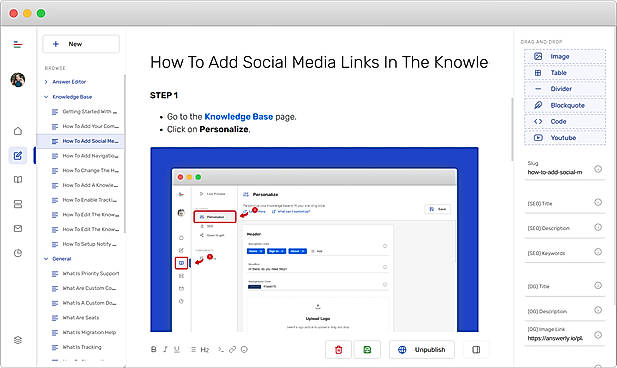Collapse the General tree section
Viewport: 617px width, 368px height.
point(46,259)
